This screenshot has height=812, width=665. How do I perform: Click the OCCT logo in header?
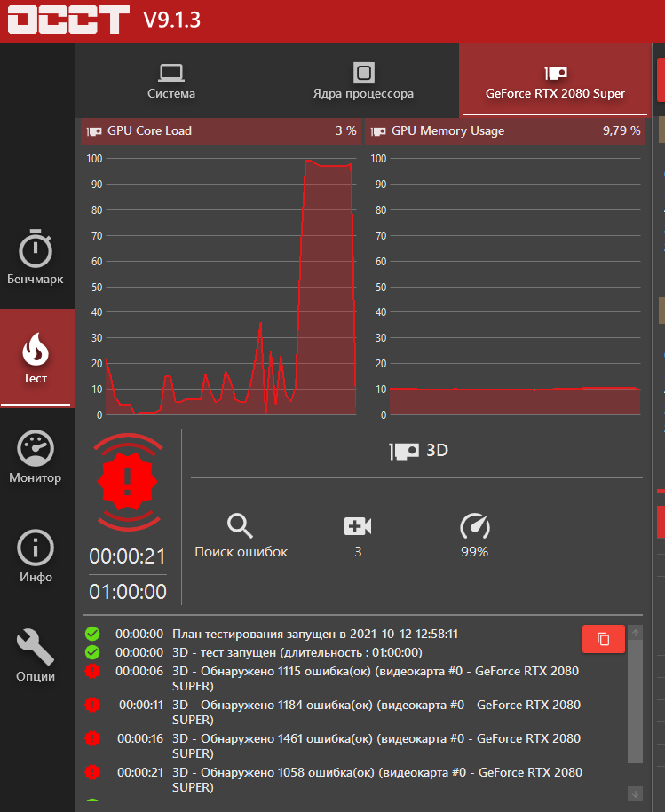[68, 20]
